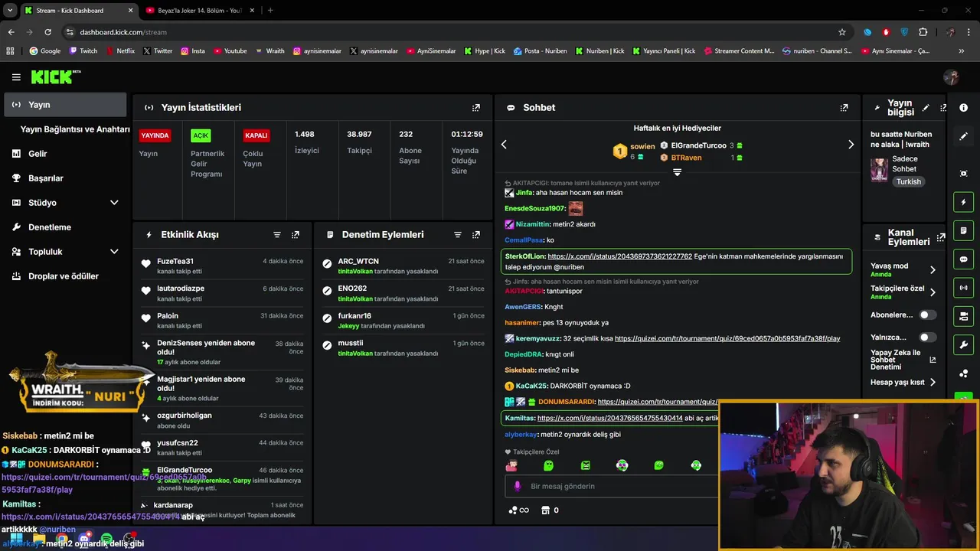980x551 pixels.
Task: Open Takipçilere özel settings chevron
Action: [x=933, y=292]
